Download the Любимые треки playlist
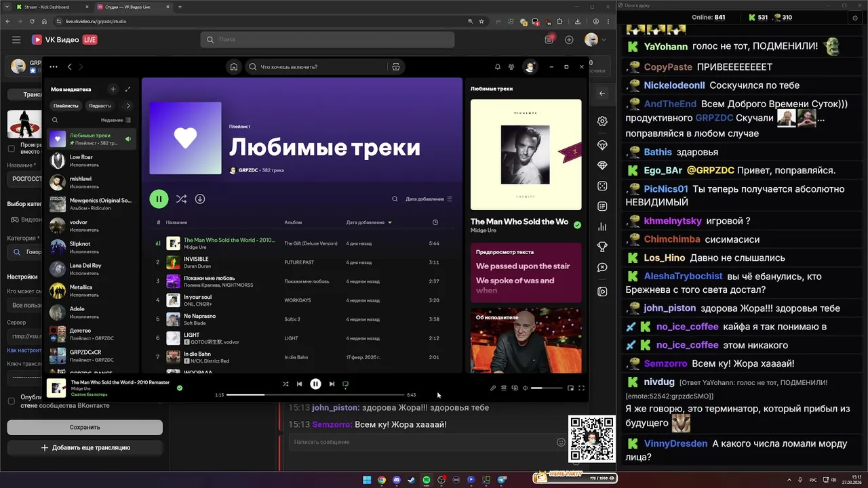 pos(200,199)
